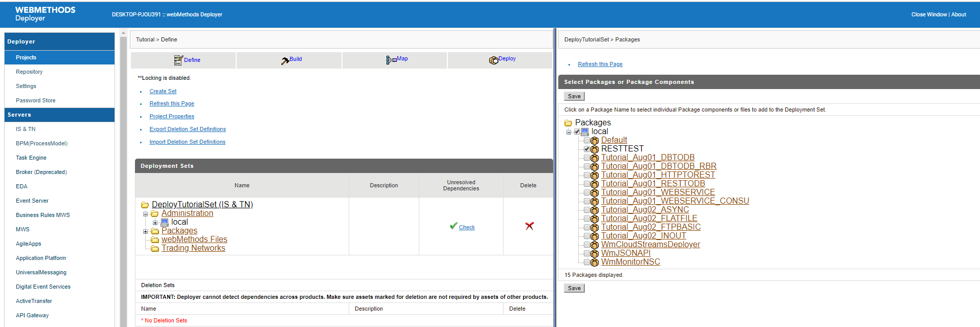Open the Tutorial_Aug02_FLATFILE package link
The width and height of the screenshot is (980, 327).
(x=649, y=219)
